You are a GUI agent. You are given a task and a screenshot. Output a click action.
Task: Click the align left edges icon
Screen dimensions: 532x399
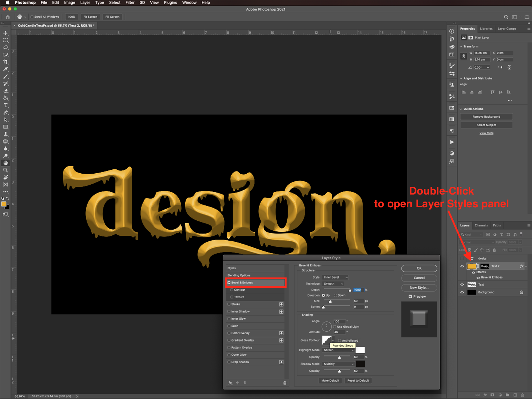point(464,92)
